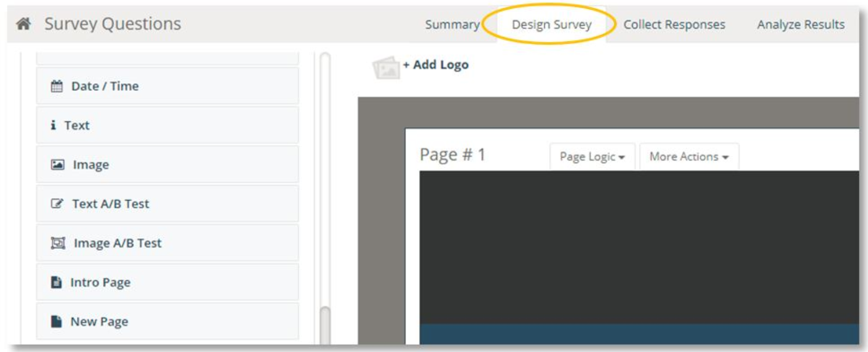Click the question types panel scrollbar

325,324
